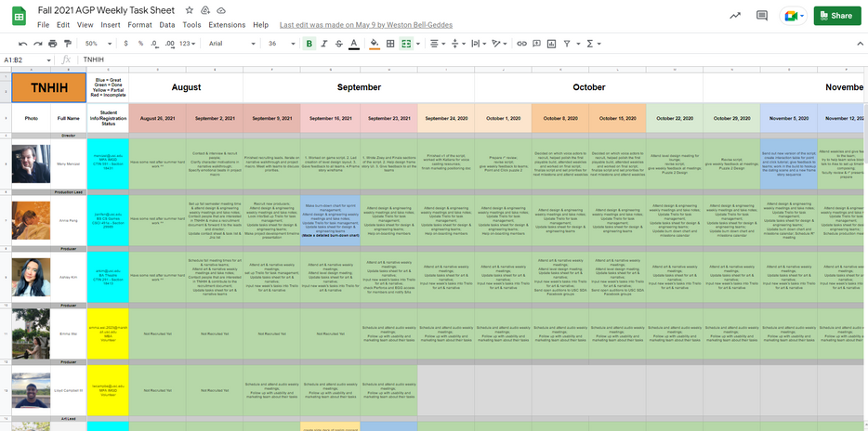Open more number formats dropdown
Screen dimensions: 868x431
[x=189, y=44]
